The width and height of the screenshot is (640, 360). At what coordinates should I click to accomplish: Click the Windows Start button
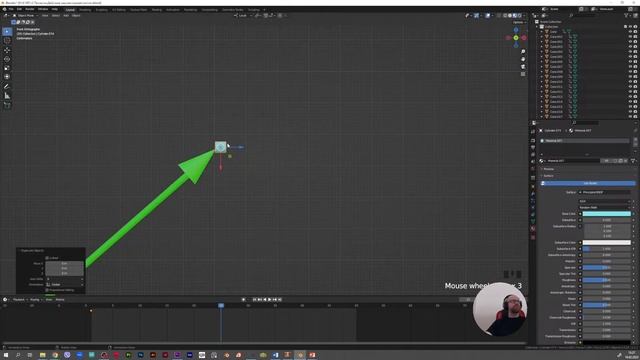coord(6,355)
